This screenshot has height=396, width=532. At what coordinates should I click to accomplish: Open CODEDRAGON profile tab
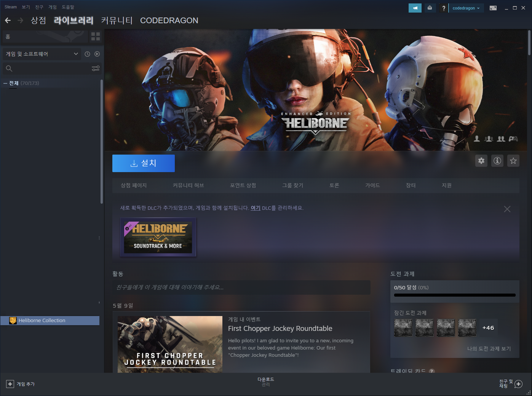[x=169, y=20]
